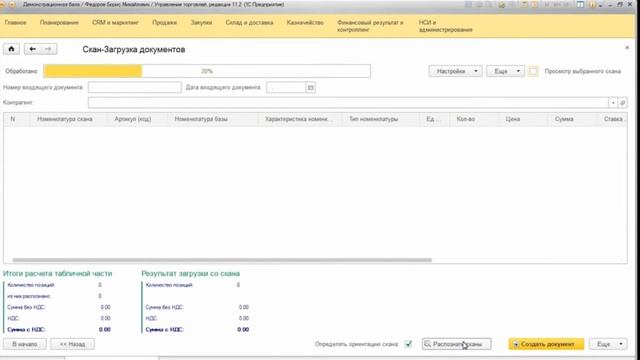Switch to the Продажи section
Image resolution: width=640 pixels, height=360 pixels.
164,22
